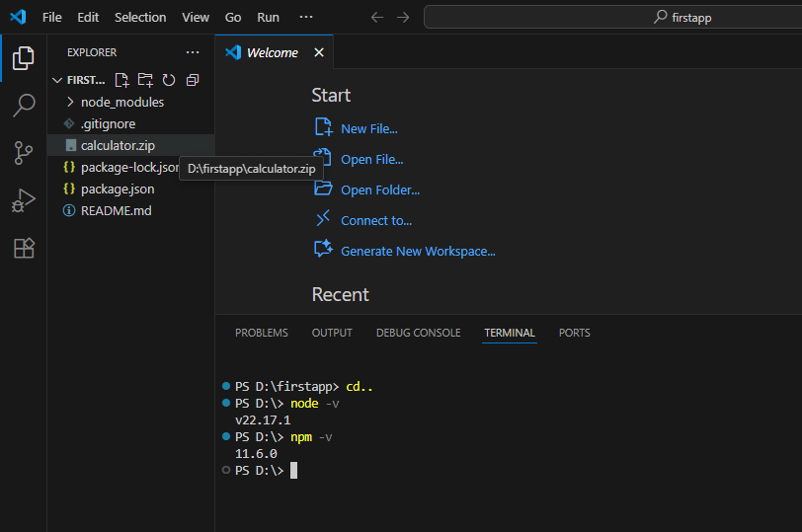The height and width of the screenshot is (532, 802).
Task: Click the Open File... link
Action: point(371,160)
